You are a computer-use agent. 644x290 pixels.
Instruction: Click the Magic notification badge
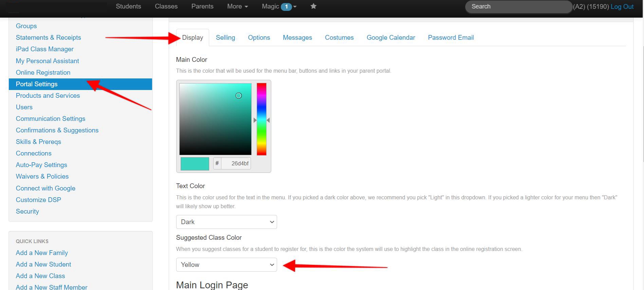coord(286,6)
